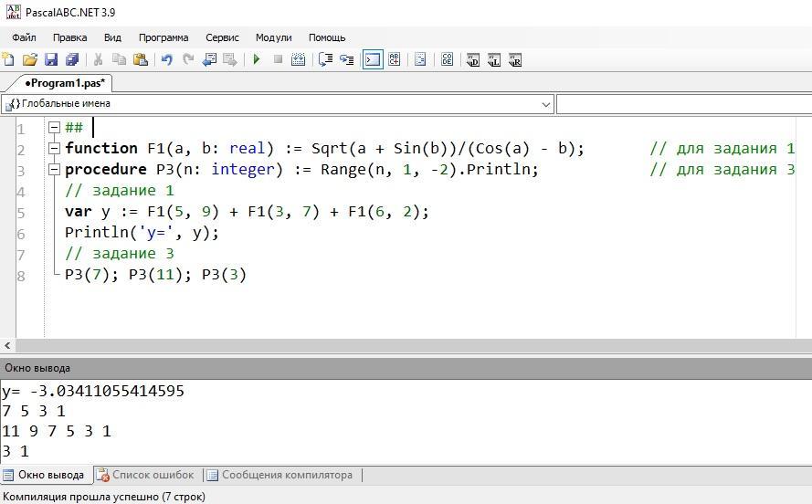Image resolution: width=812 pixels, height=504 pixels.
Task: Click the Окно вывода panel header
Action: point(406,368)
